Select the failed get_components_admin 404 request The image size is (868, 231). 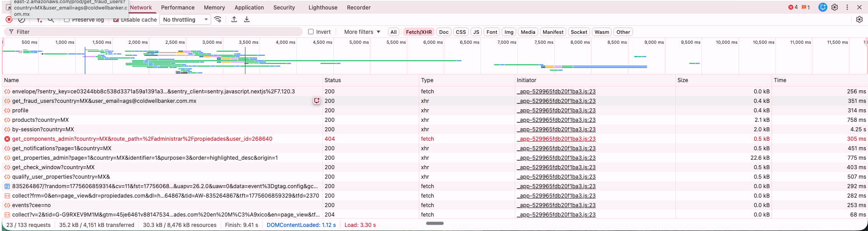(142, 139)
